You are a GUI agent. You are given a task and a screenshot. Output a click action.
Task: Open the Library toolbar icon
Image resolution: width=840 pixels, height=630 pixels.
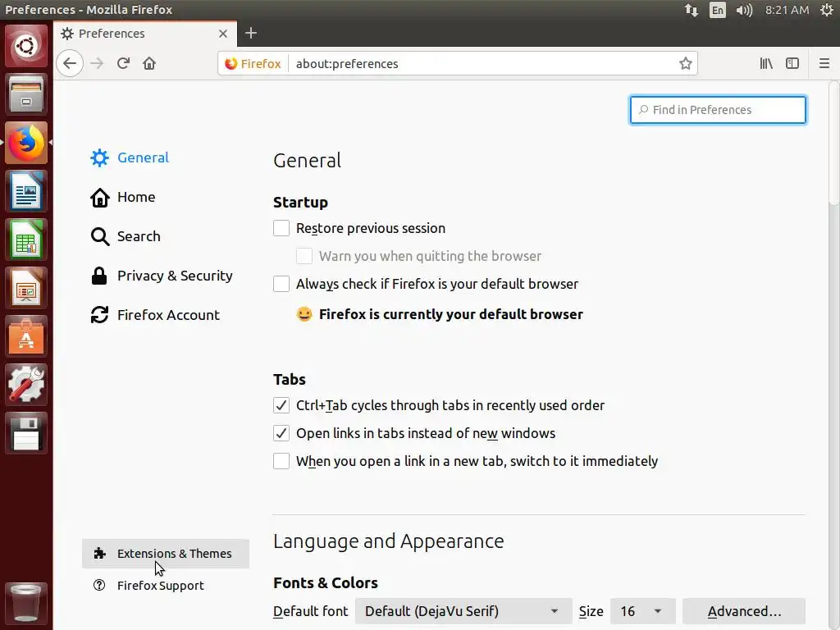(x=766, y=63)
